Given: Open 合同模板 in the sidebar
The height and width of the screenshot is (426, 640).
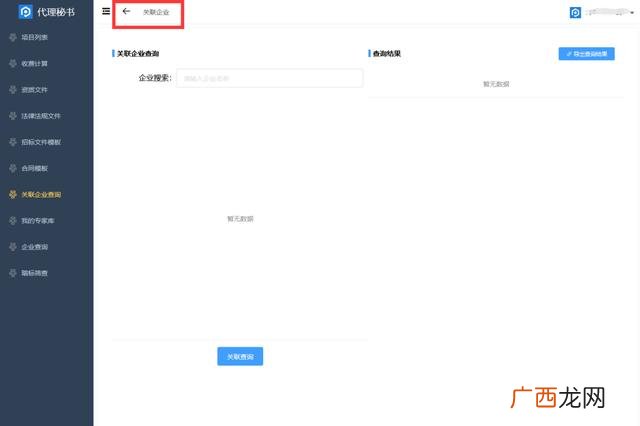Looking at the screenshot, I should pyautogui.click(x=34, y=168).
